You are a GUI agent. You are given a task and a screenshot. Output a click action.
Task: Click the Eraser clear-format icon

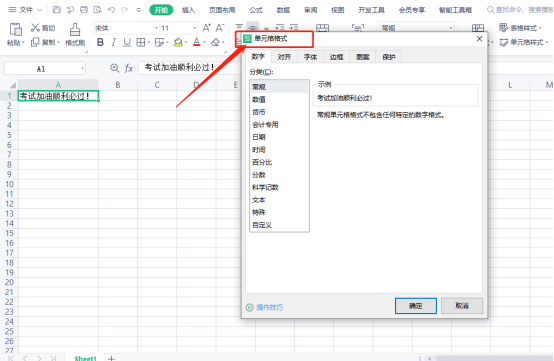[215, 42]
